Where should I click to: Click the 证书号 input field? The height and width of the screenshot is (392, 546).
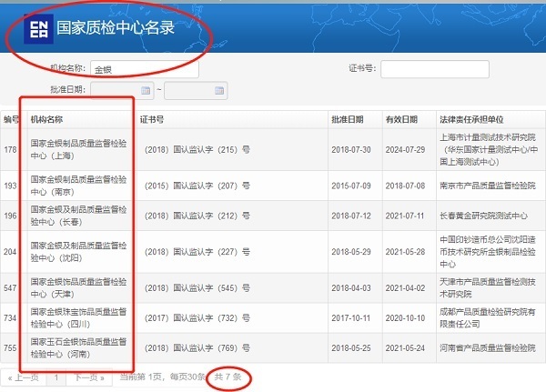(x=435, y=69)
